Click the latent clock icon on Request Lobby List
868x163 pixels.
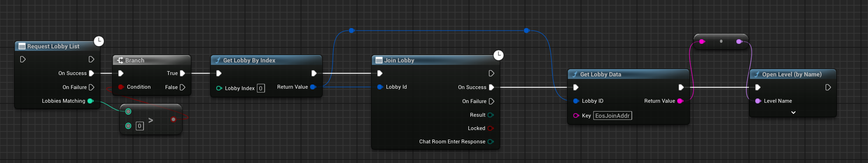pyautogui.click(x=99, y=41)
